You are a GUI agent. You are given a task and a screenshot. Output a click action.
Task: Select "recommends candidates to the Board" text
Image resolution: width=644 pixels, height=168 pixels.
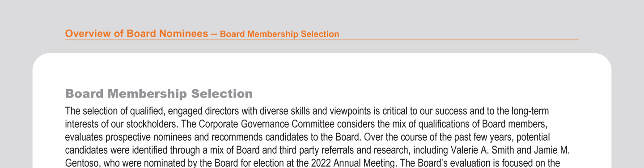click(x=295, y=137)
